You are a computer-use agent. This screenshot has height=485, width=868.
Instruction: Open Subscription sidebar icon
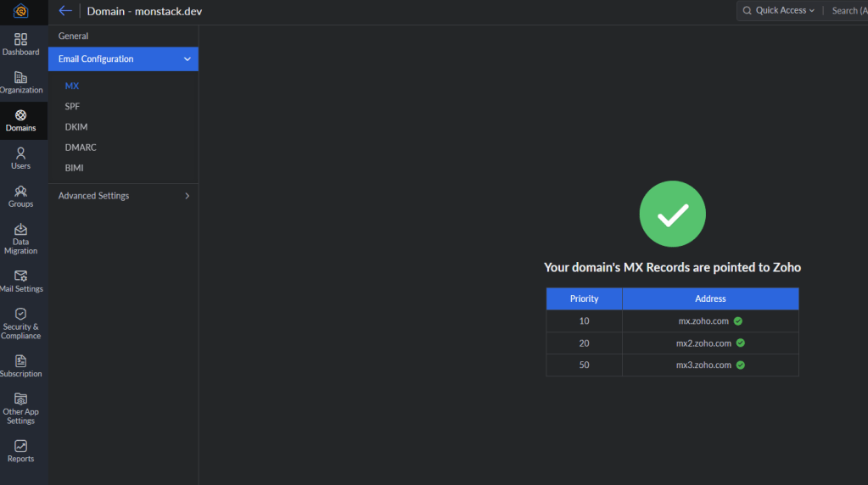coord(21,361)
